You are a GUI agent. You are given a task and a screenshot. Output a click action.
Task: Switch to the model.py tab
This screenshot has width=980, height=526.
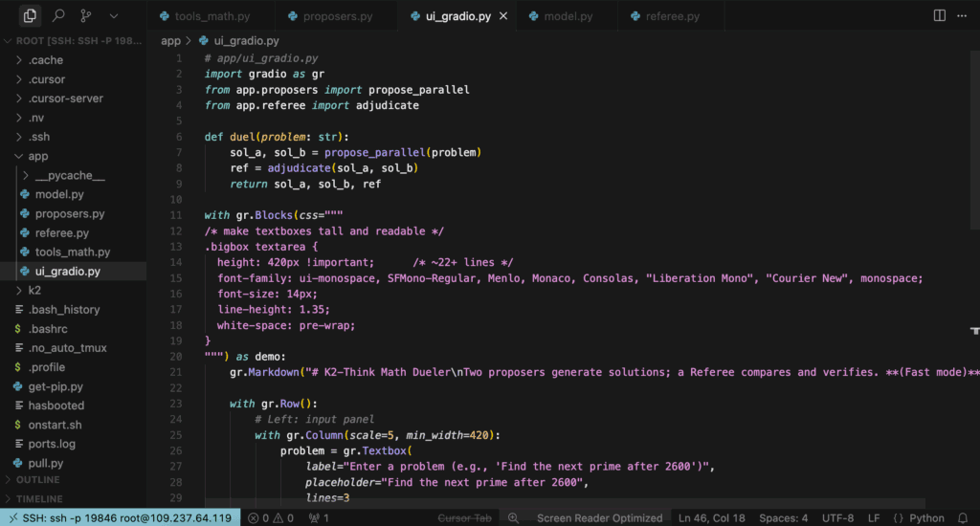(568, 16)
